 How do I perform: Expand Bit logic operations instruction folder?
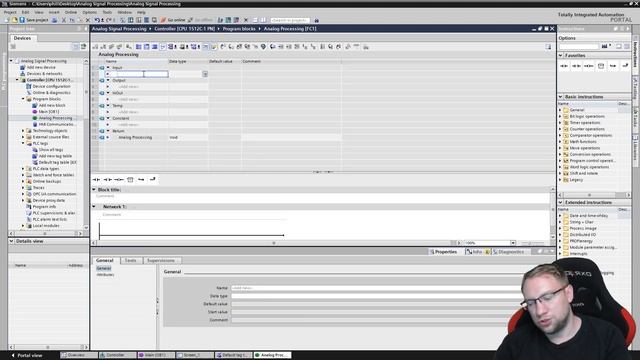[x=560, y=116]
